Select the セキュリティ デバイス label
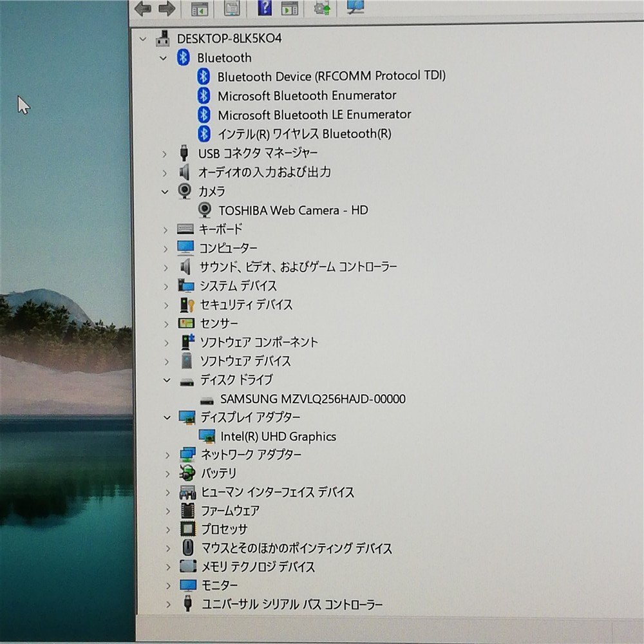The height and width of the screenshot is (644, 644). tap(246, 305)
